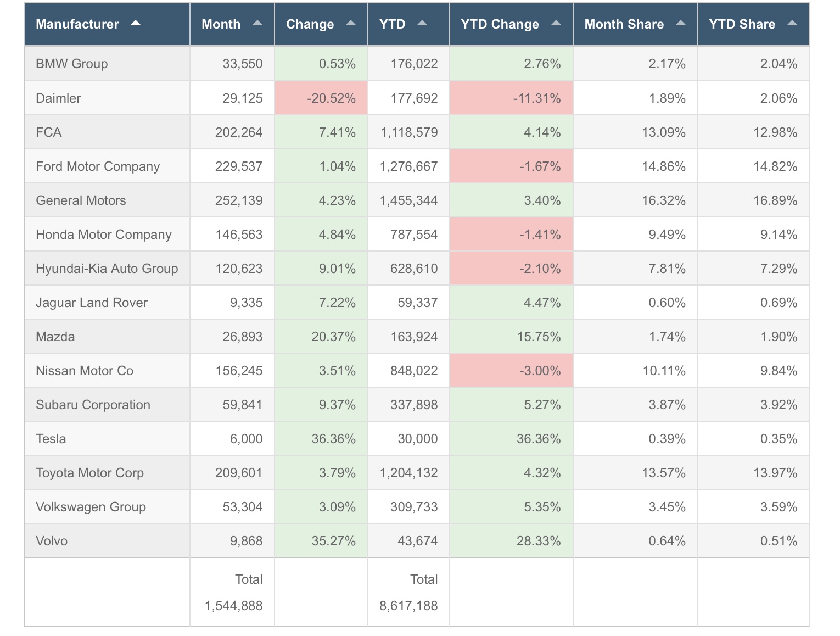The height and width of the screenshot is (636, 840).
Task: Sort by Manufacturer column arrow
Action: [136, 23]
